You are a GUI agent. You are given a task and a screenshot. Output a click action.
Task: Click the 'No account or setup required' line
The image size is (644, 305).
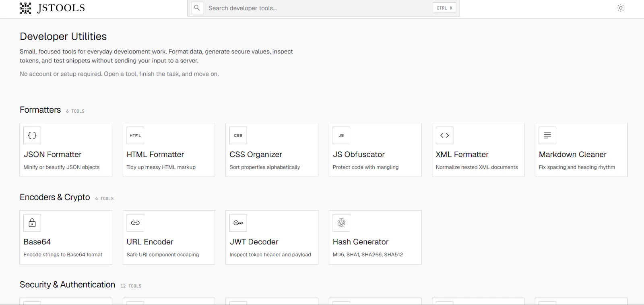pos(119,74)
